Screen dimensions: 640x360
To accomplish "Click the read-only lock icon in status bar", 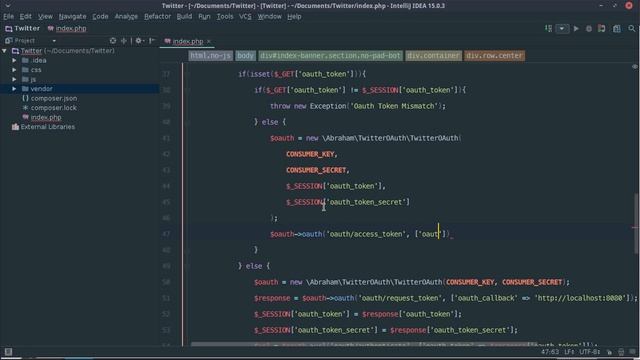I will 609,352.
